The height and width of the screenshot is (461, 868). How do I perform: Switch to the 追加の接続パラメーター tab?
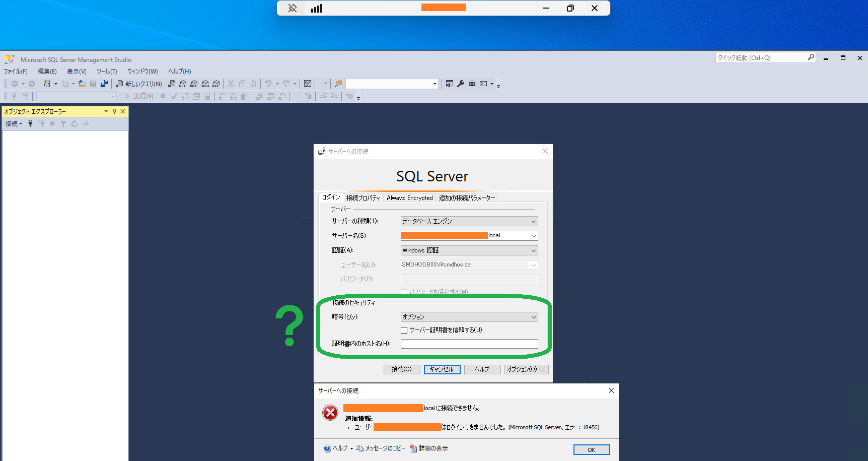coord(467,198)
